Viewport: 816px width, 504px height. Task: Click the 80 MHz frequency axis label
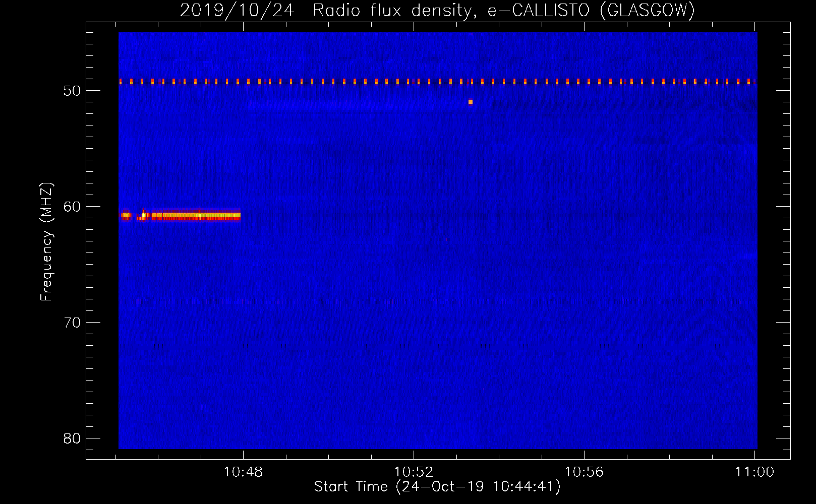pos(72,438)
